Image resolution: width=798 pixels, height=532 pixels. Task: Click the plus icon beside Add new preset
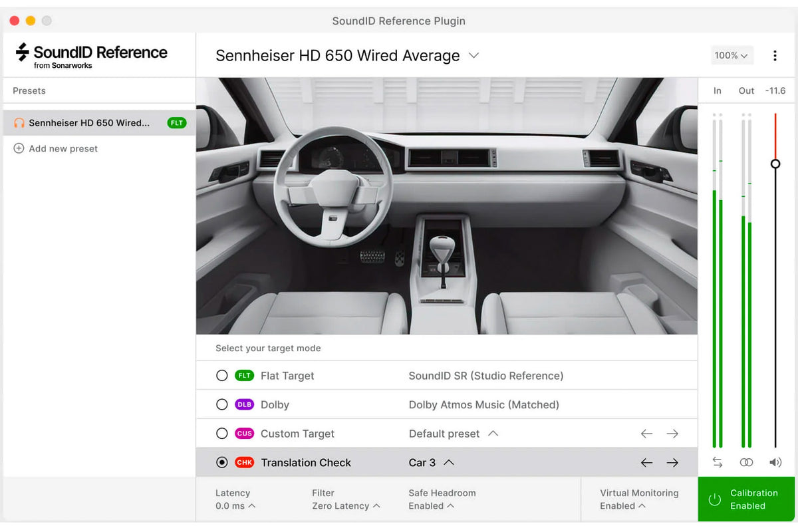pyautogui.click(x=19, y=148)
